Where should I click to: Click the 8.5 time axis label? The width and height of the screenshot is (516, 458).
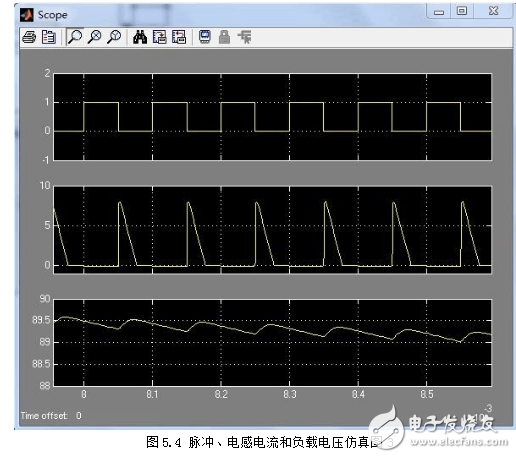click(x=427, y=395)
